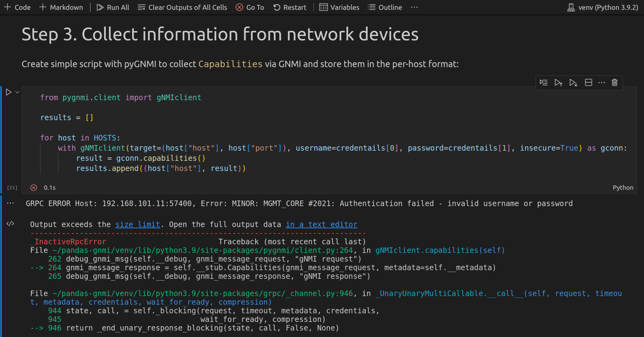Split the code cell
This screenshot has height=337, width=644.
588,83
